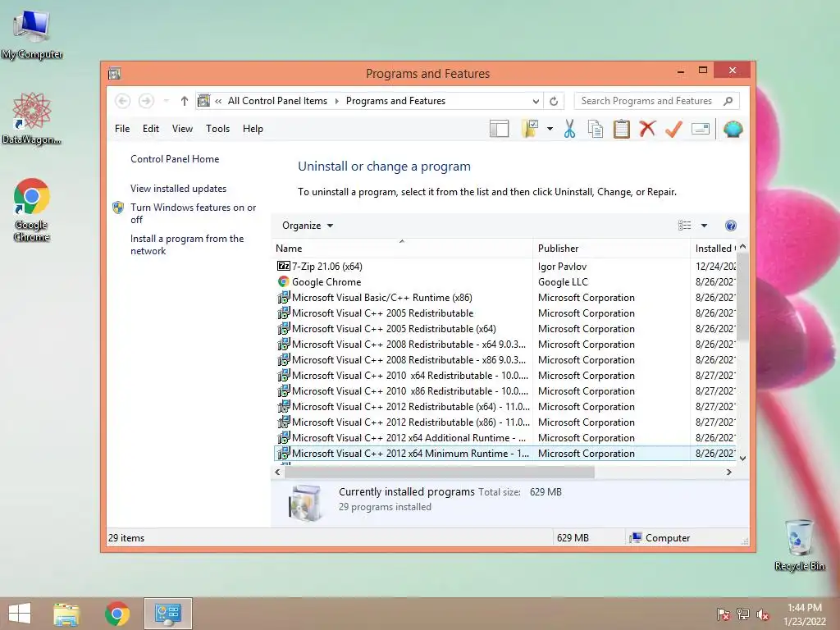
Task: Open the File menu
Action: (x=122, y=129)
